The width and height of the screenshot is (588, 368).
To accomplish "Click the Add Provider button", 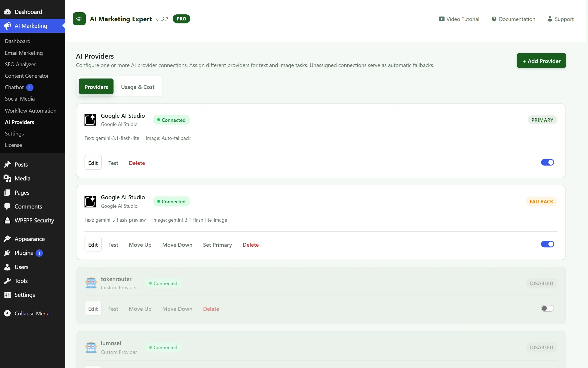I will pyautogui.click(x=541, y=61).
